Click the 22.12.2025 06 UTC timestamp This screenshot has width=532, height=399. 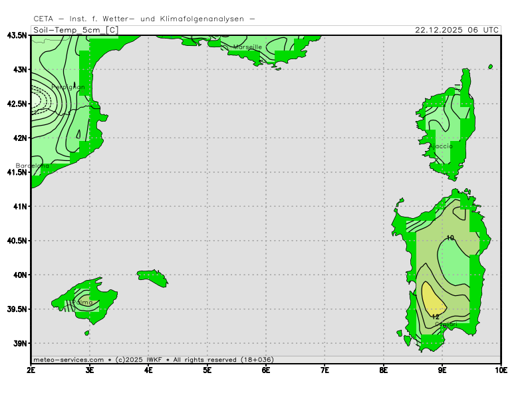point(456,30)
